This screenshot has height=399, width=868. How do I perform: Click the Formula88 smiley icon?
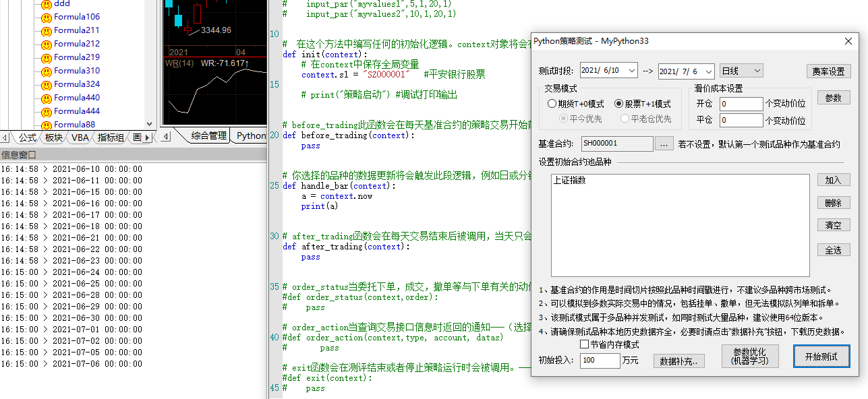point(46,125)
